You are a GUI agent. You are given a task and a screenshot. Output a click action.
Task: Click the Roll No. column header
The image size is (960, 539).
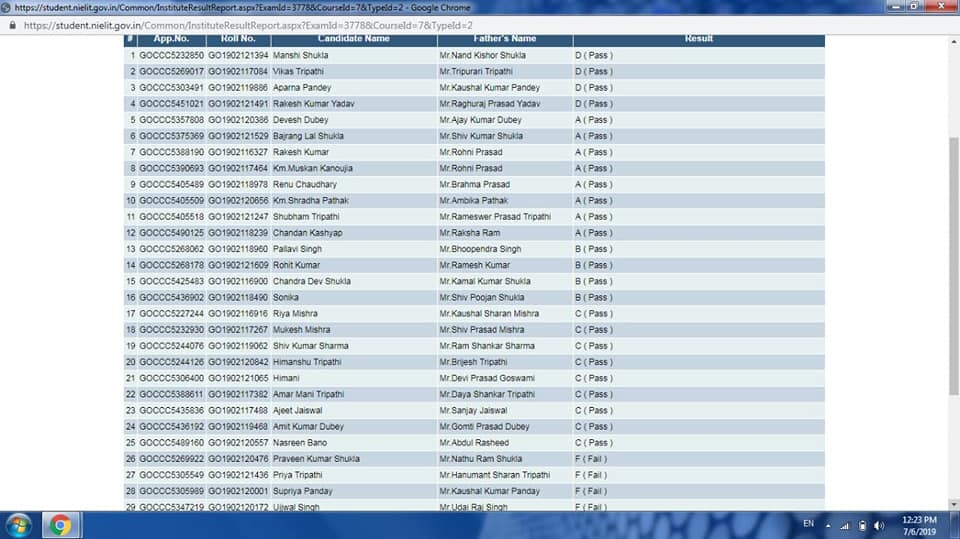238,39
